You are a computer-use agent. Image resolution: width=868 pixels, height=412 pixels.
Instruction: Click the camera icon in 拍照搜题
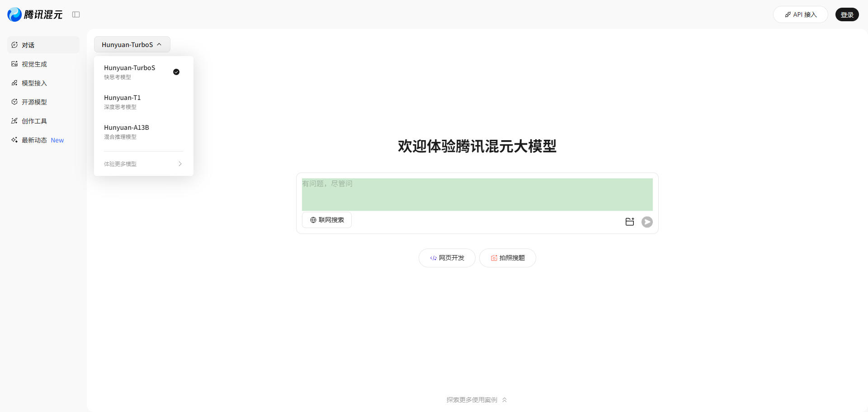pos(494,258)
